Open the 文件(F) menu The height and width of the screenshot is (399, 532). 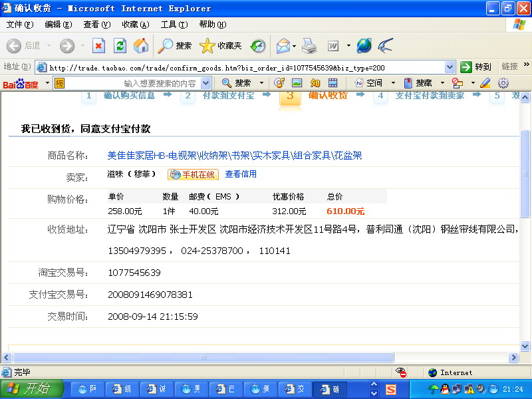point(20,25)
